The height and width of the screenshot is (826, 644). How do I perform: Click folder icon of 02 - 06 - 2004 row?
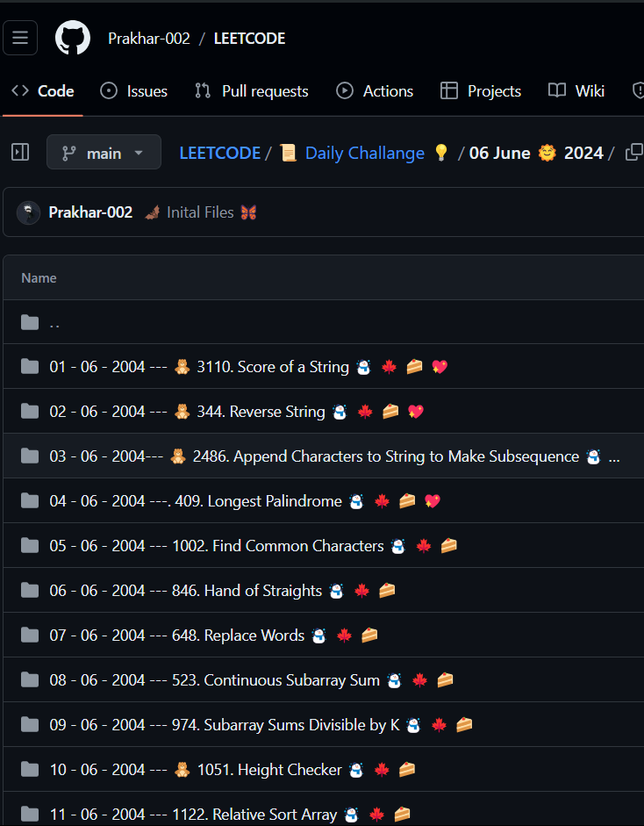point(30,411)
